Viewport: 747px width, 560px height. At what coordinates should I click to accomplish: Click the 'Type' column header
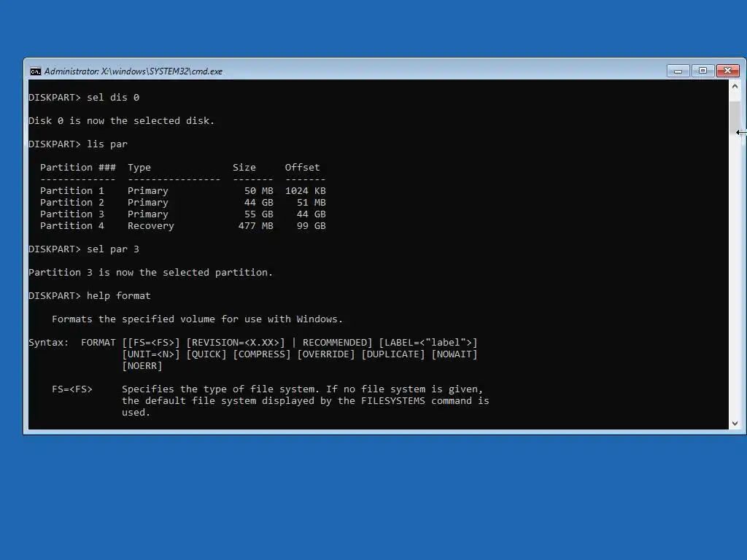tap(139, 168)
